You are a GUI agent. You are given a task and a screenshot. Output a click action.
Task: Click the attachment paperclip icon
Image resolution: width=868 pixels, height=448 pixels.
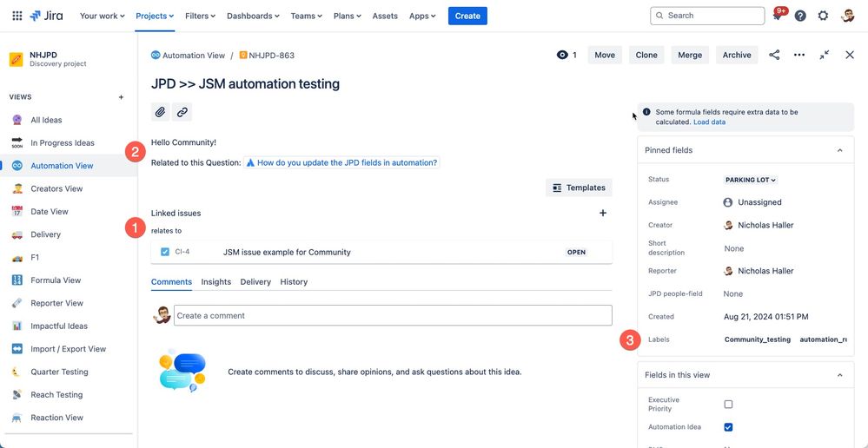tap(160, 112)
